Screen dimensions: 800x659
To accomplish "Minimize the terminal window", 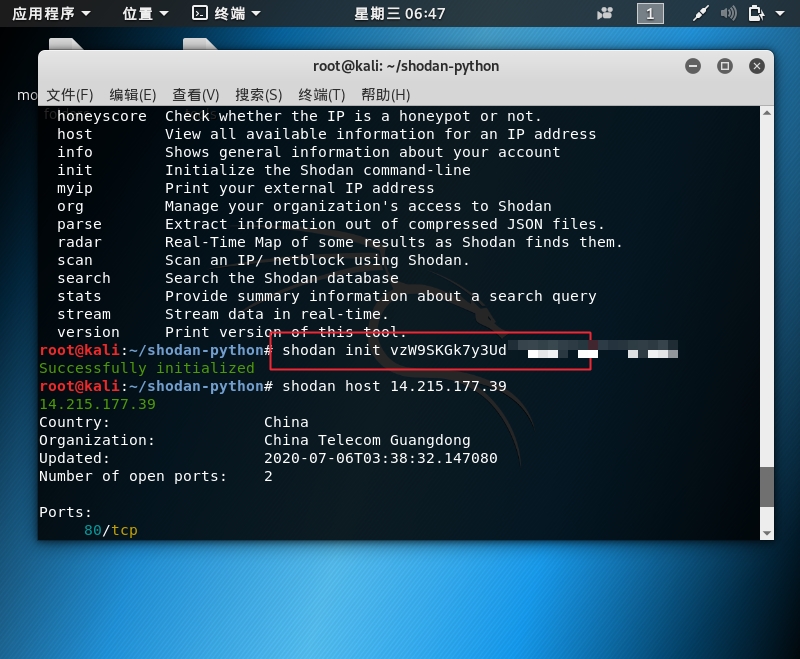I will point(693,66).
